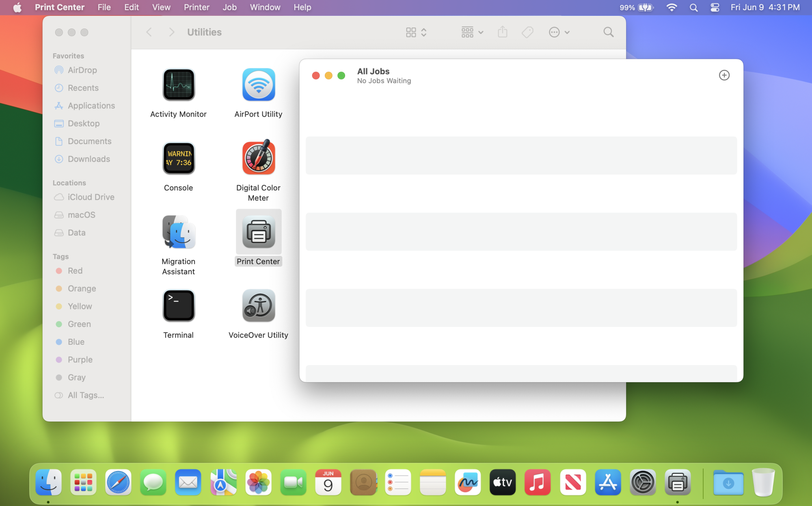This screenshot has height=506, width=812.
Task: Select Recents in the Finder sidebar
Action: click(x=83, y=88)
